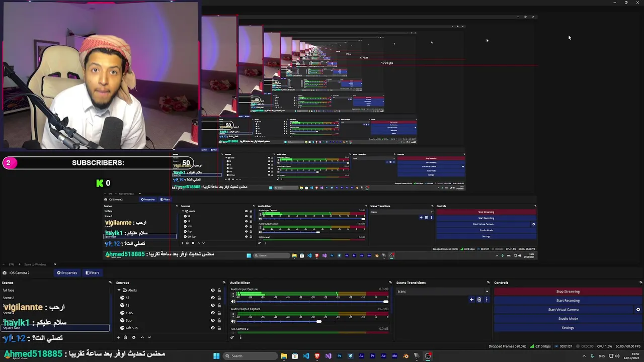Viewport: 644px width, 362px height.
Task: Remove the selected scene transition
Action: point(479,300)
